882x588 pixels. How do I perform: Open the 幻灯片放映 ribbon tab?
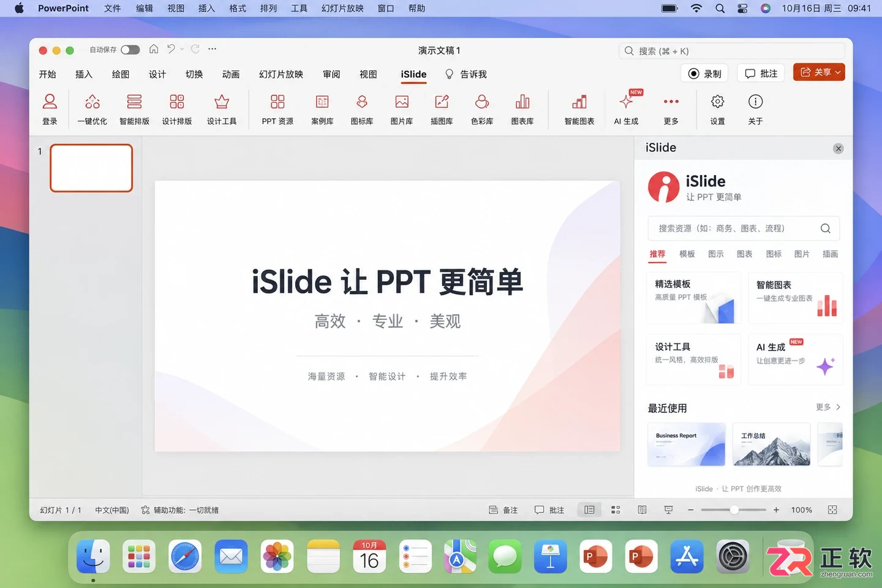tap(281, 74)
